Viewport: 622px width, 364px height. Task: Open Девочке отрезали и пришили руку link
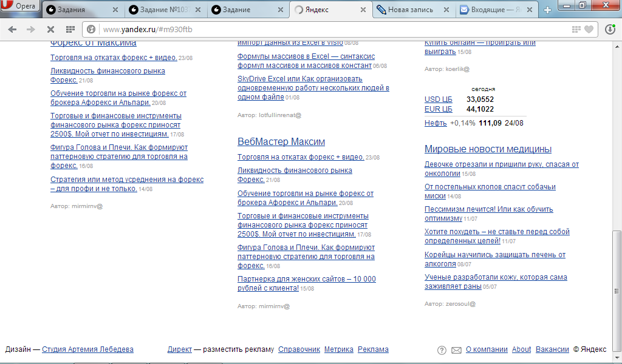click(501, 169)
